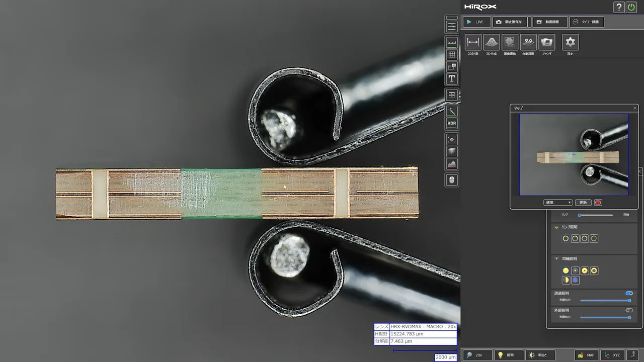Screen dimensions: 644x362
Task: Click the mouse icon in vertical toolbar
Action: (452, 179)
